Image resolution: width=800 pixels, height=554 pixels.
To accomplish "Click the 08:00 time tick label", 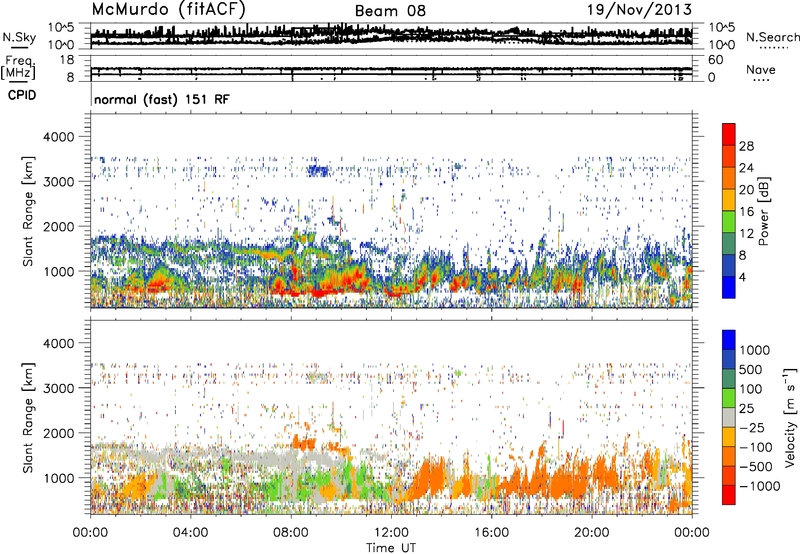I will coord(291,533).
